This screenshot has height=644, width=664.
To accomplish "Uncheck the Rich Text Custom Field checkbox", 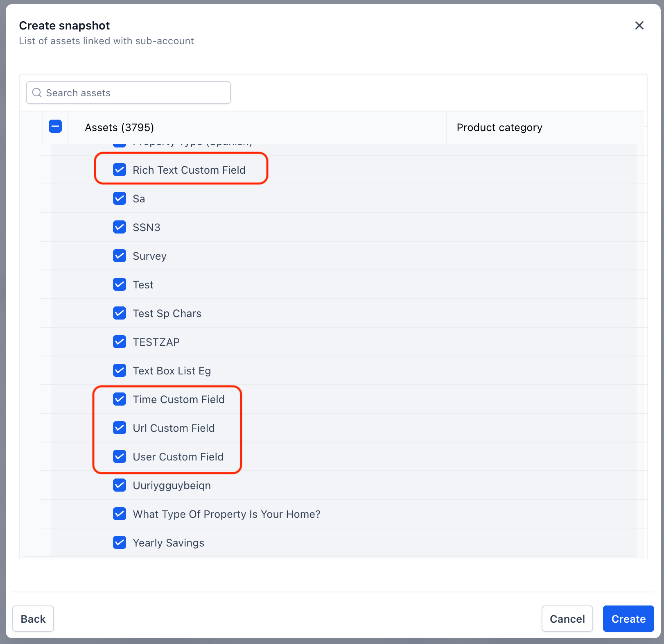I will tap(120, 170).
